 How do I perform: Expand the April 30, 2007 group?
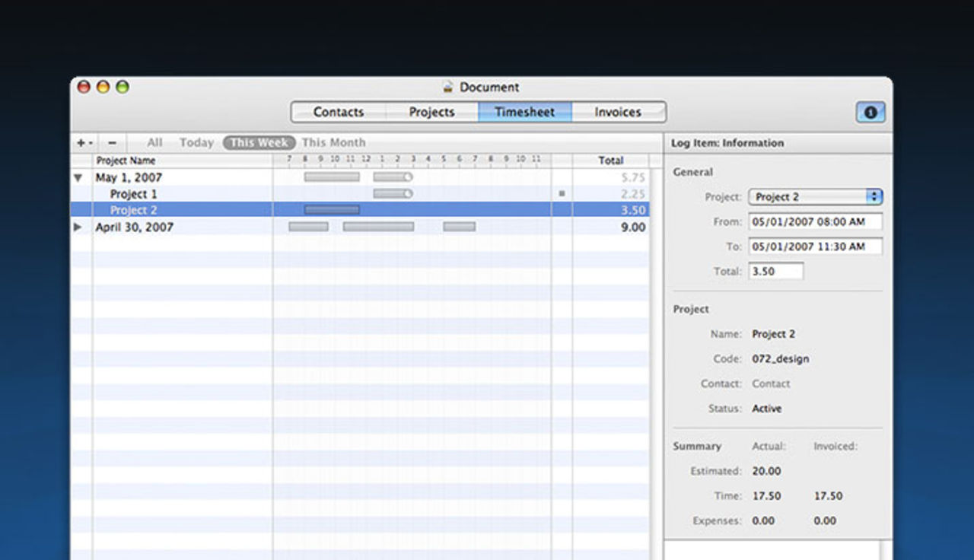[78, 227]
